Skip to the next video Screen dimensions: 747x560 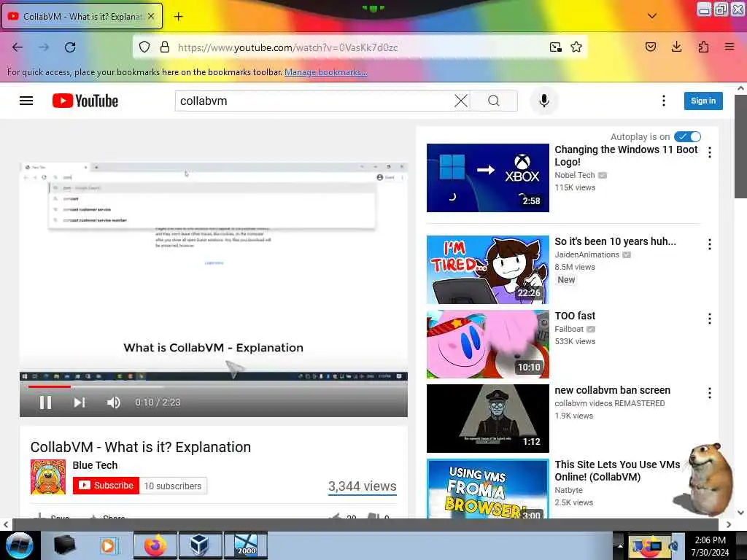tap(80, 402)
